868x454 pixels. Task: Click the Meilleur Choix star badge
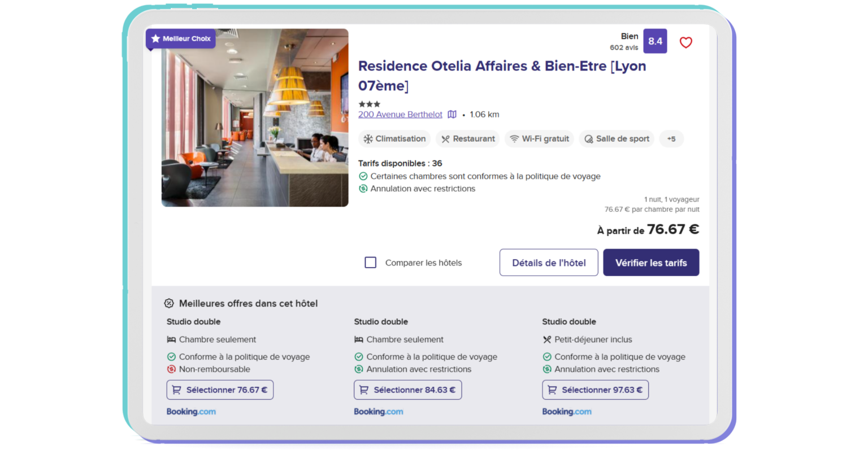181,39
